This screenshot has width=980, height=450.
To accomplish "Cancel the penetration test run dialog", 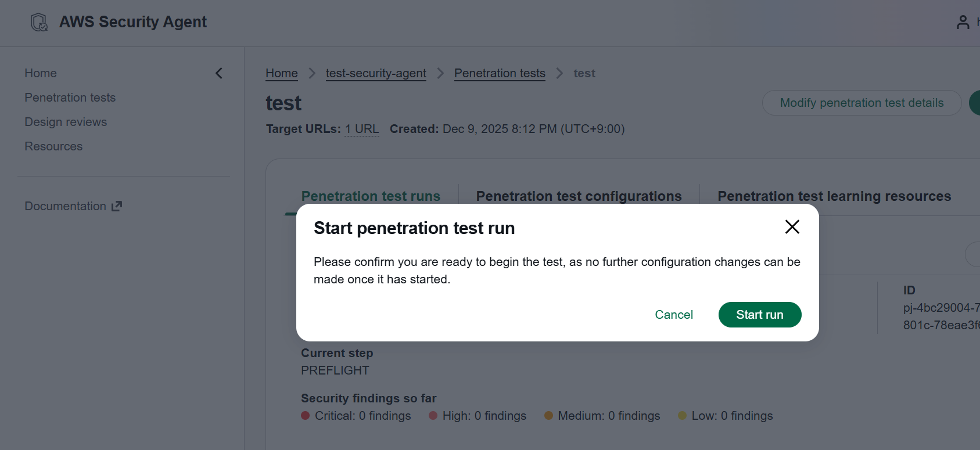I will pyautogui.click(x=673, y=315).
